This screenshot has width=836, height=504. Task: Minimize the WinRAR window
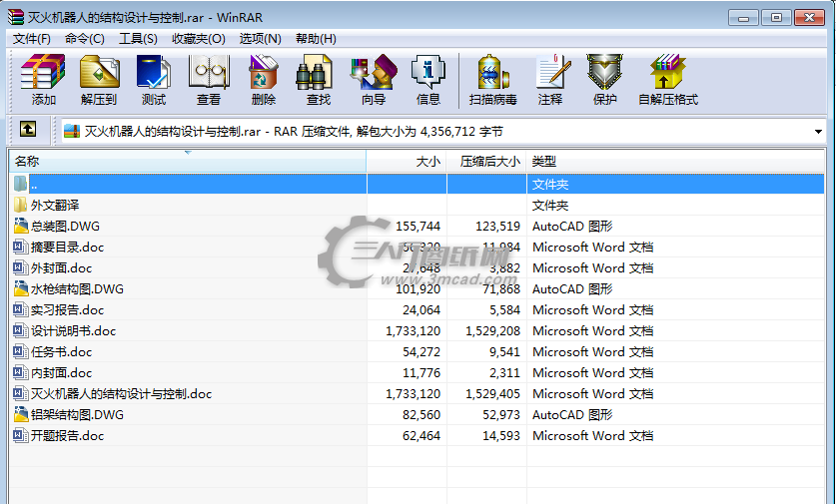pos(743,18)
